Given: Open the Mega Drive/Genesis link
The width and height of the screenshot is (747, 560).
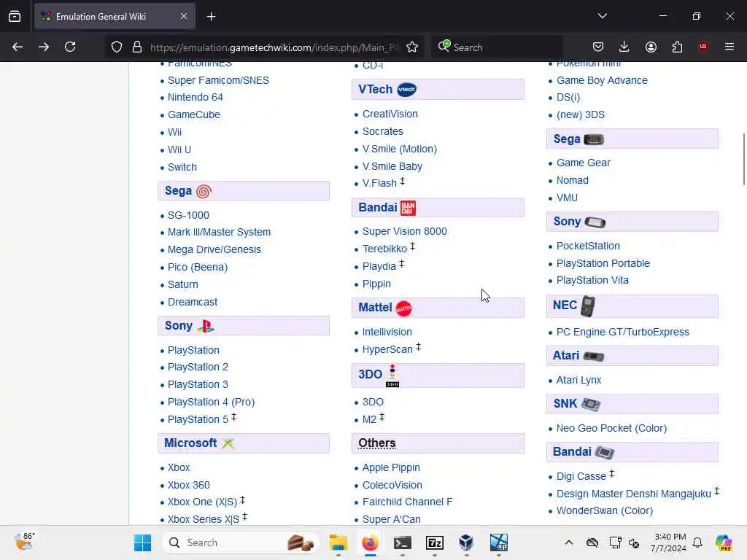Looking at the screenshot, I should pyautogui.click(x=214, y=249).
